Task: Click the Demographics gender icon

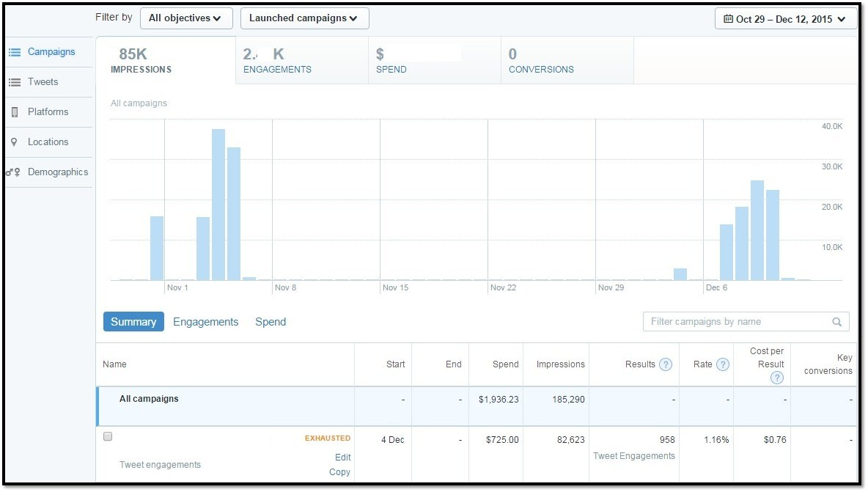Action: [x=13, y=172]
